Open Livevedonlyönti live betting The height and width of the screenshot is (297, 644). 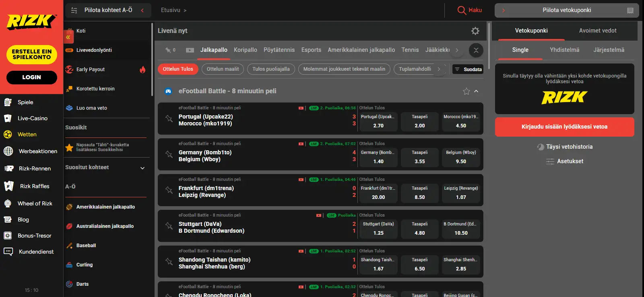[x=94, y=50]
